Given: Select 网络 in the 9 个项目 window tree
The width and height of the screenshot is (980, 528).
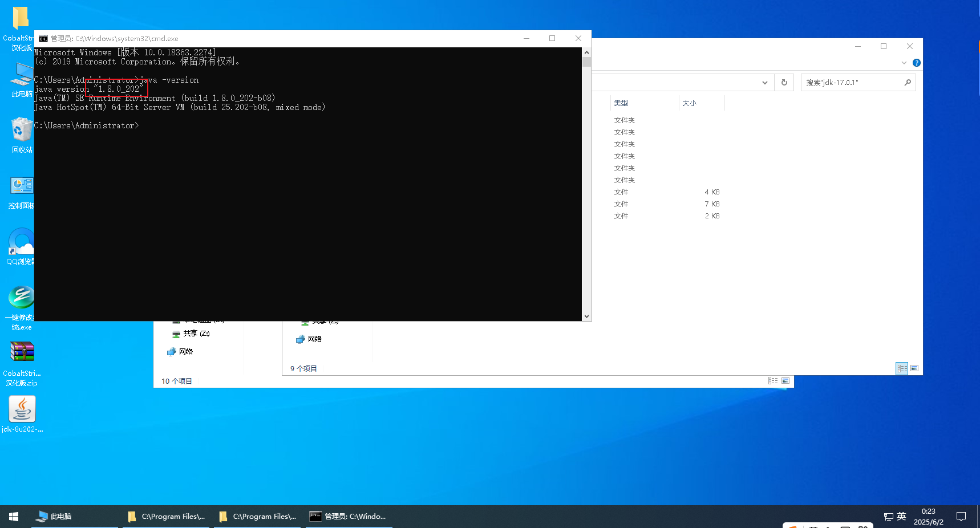Looking at the screenshot, I should coord(309,339).
